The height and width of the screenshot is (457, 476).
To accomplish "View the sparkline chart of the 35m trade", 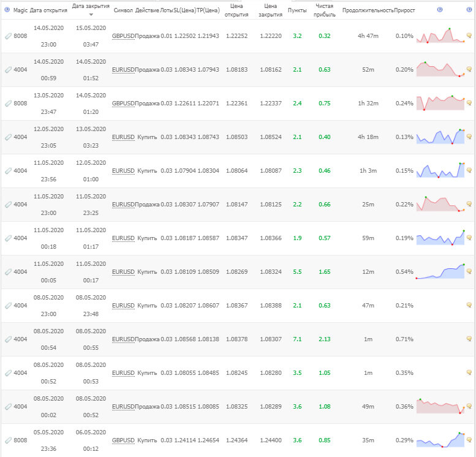I will tap(440, 440).
